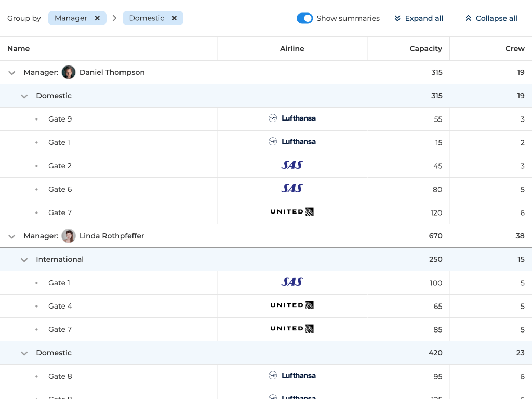Screen dimensions: 532x399
Task: Click the Expand all button
Action: 419,18
